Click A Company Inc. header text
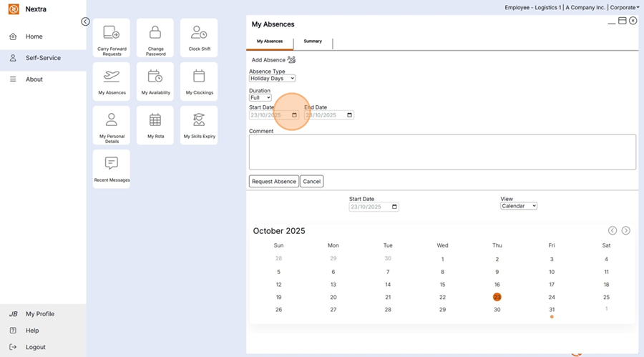Viewport: 644px width, 357px height. [585, 7]
